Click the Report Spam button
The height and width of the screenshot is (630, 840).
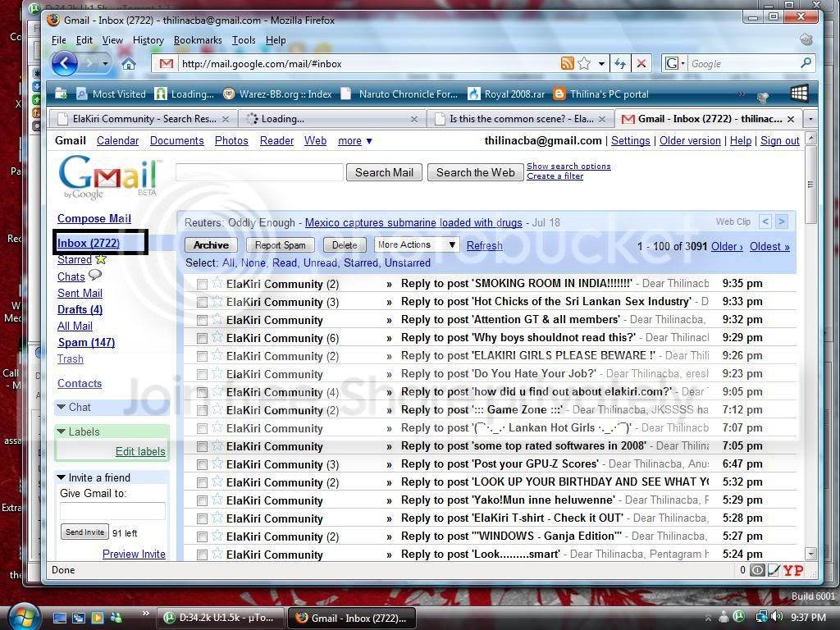[281, 244]
